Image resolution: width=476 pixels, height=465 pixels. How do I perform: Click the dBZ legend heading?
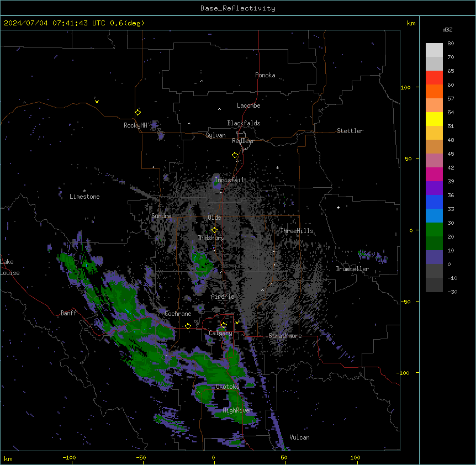coord(447,29)
